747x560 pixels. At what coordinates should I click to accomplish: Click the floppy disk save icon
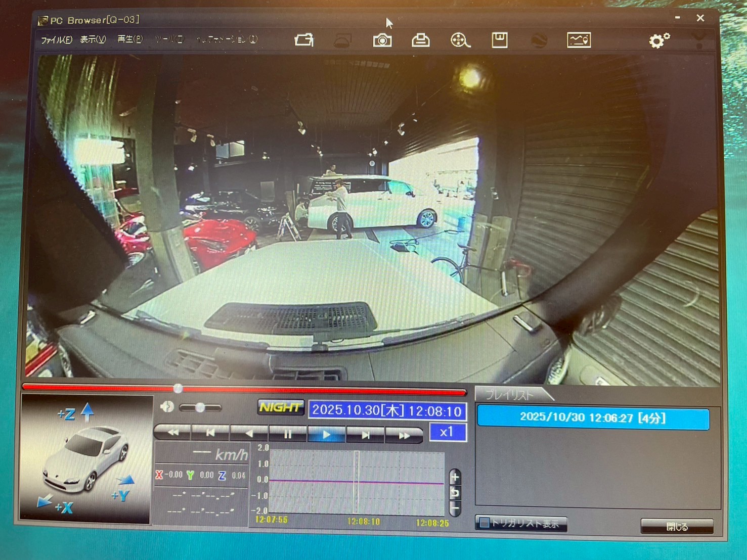(x=499, y=40)
